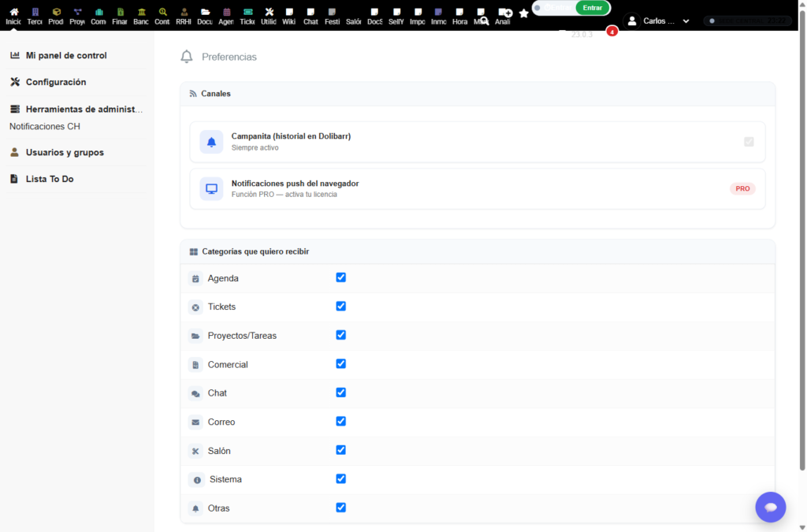This screenshot has width=807, height=532.
Task: Click the 'Sistema' row label
Action: point(225,479)
